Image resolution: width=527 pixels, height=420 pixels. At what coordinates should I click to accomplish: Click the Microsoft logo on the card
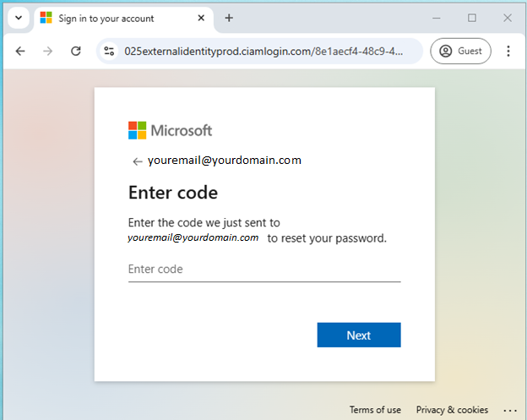click(x=170, y=130)
